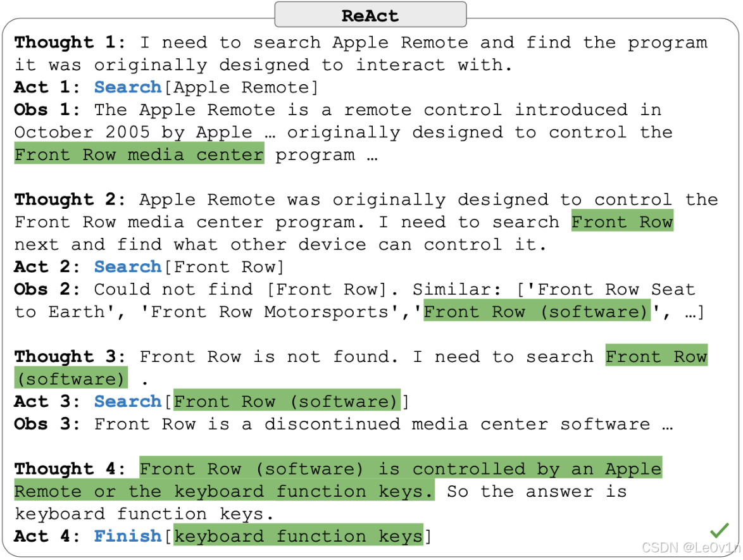Select highlighted "Front Row (software)" in Act 3
743x560 pixels.
point(287,401)
